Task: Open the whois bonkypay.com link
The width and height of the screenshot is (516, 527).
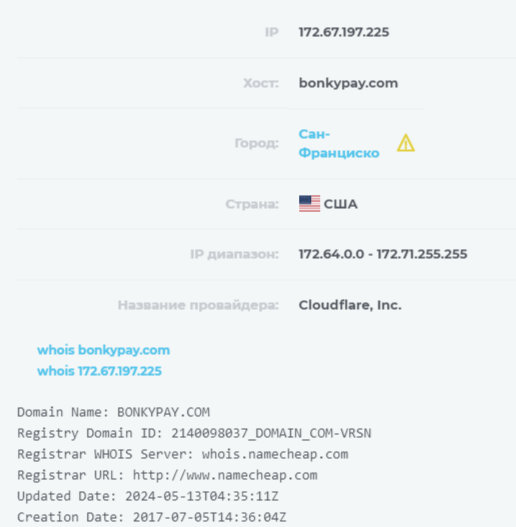Action: point(104,350)
